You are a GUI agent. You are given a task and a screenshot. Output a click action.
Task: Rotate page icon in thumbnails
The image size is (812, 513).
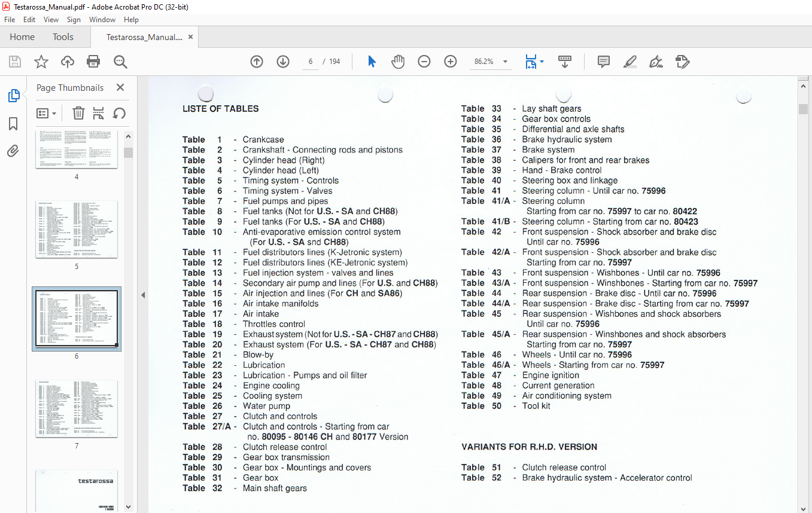point(119,113)
